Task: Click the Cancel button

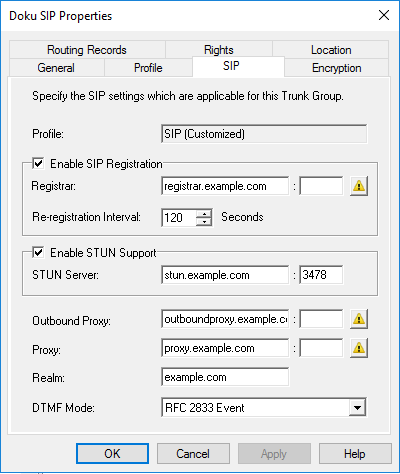Action: click(x=193, y=453)
